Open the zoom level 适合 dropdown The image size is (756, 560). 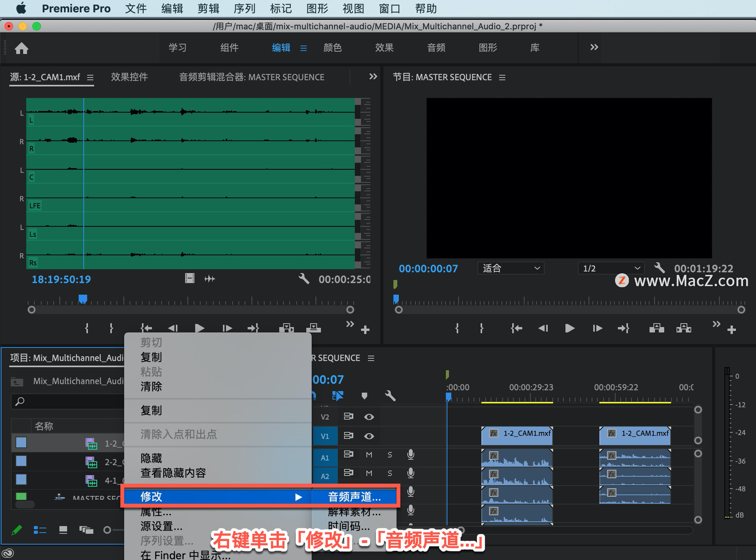511,268
